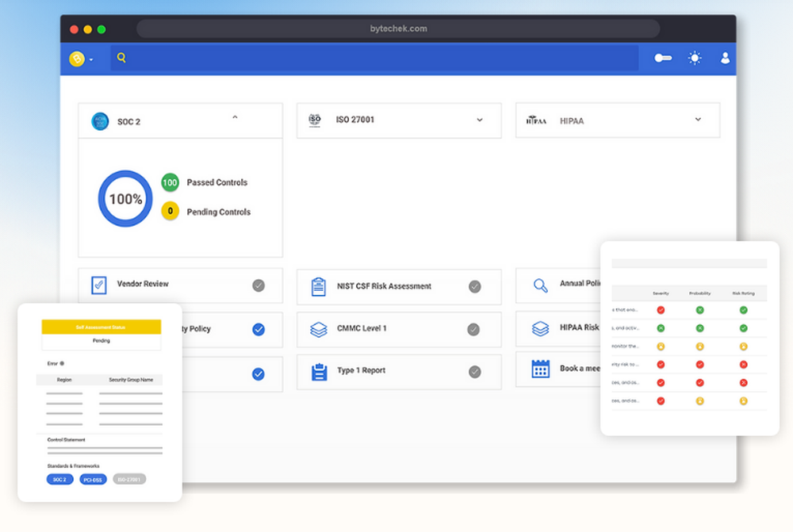
Task: Toggle the CMMC Level 1 check circle
Action: [x=473, y=330]
